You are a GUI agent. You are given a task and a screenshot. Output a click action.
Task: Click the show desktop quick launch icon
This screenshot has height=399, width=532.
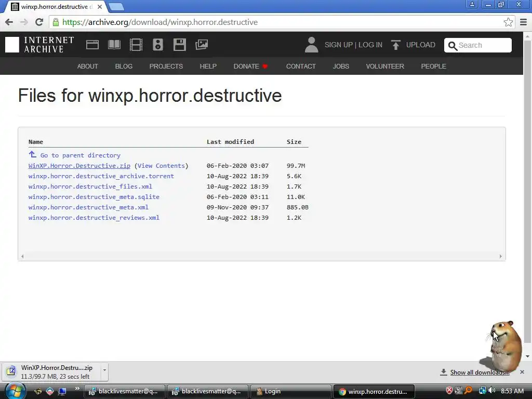pos(62,391)
